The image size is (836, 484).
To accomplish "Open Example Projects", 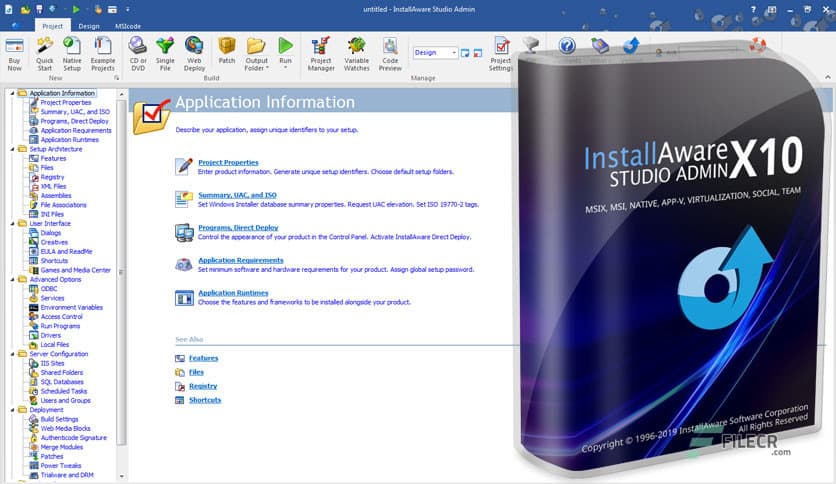I will pyautogui.click(x=103, y=54).
